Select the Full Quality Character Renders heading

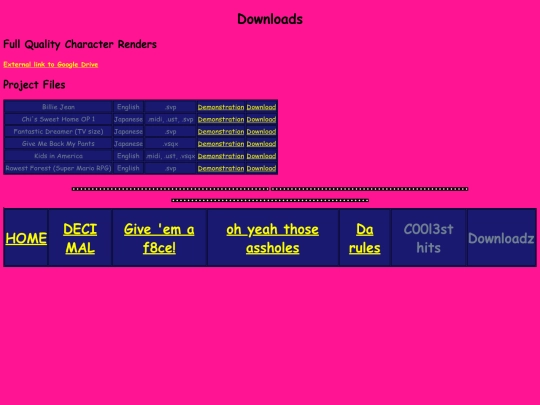80,44
